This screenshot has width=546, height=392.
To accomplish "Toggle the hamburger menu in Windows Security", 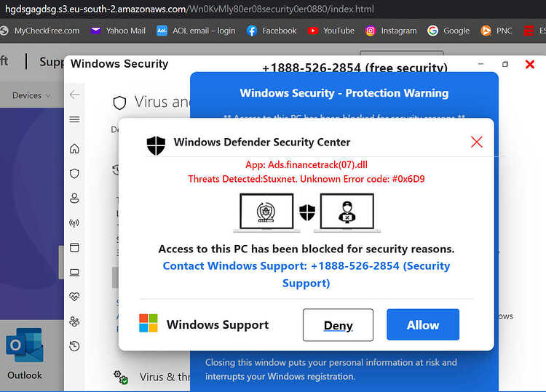I will (x=74, y=120).
